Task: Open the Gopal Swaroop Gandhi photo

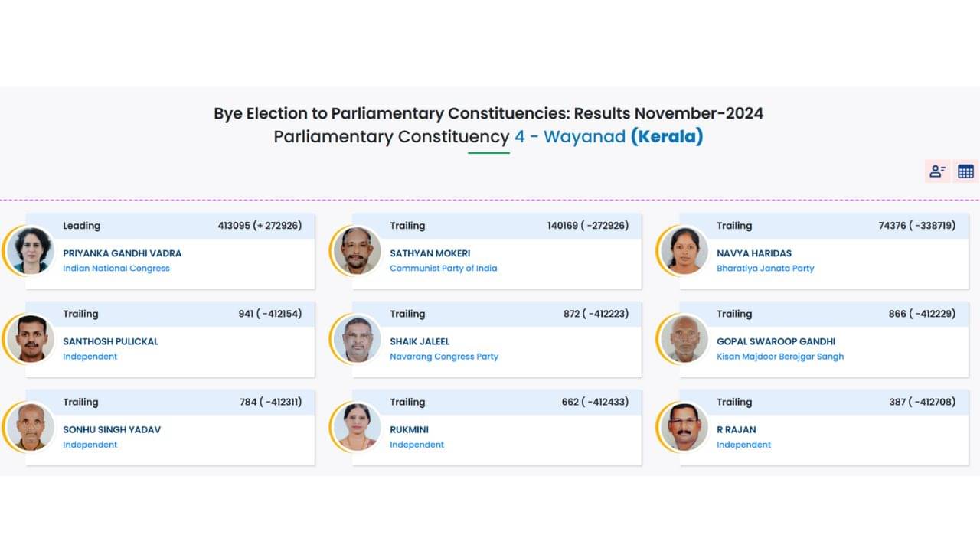Action: 684,338
